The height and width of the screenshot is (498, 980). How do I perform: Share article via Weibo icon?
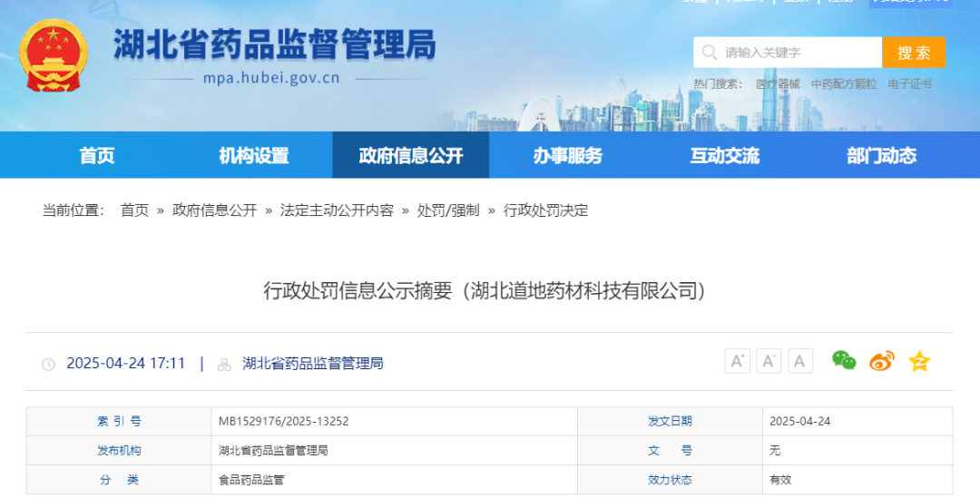[x=882, y=361]
